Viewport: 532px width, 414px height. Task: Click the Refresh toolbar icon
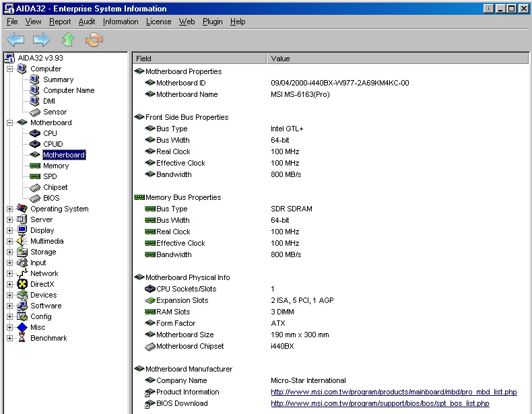[x=94, y=40]
